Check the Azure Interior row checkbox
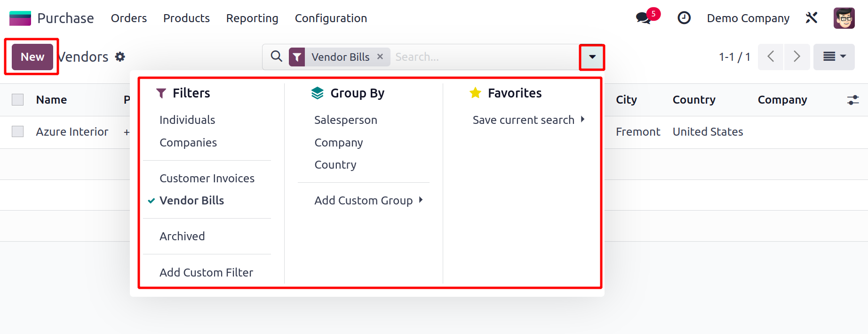868x334 pixels. point(18,131)
